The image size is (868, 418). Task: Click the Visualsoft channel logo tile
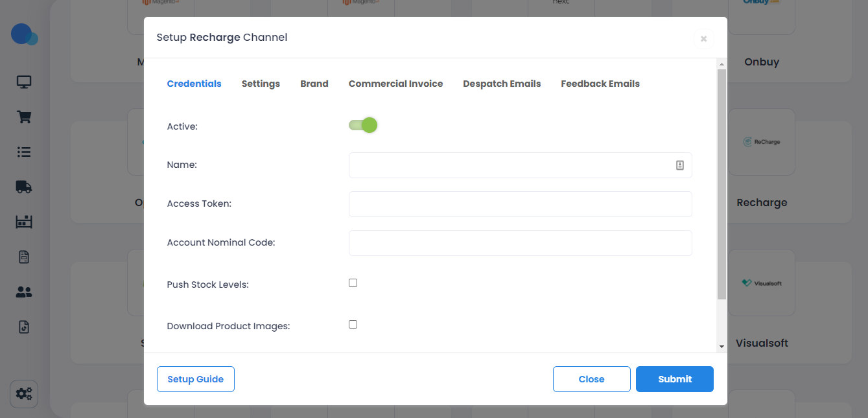(x=762, y=283)
